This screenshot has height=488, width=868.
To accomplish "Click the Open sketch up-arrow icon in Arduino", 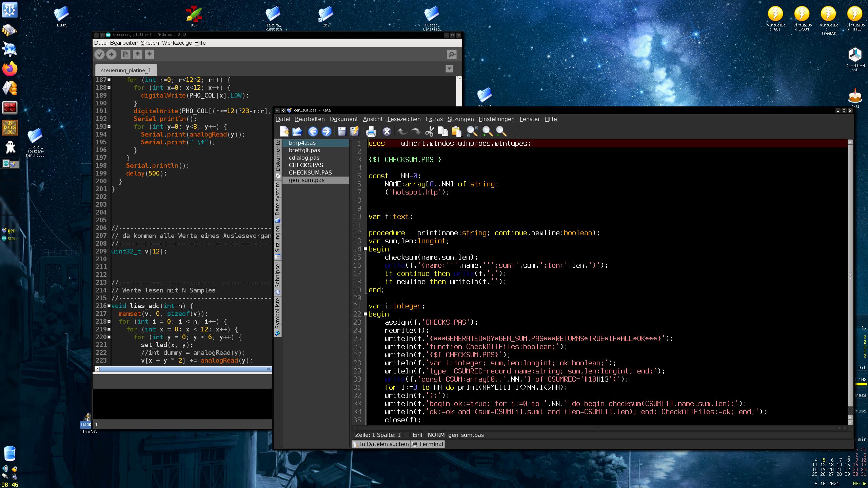I will tap(137, 54).
